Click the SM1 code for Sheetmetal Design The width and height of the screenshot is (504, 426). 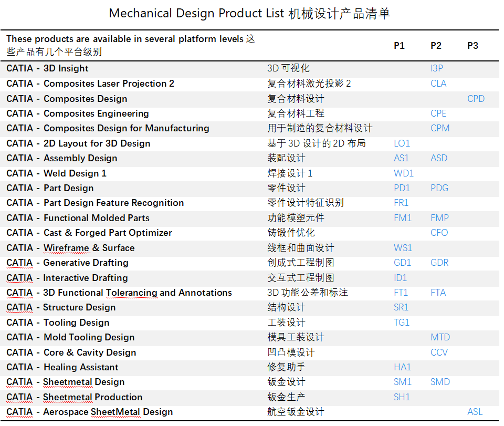coord(403,382)
